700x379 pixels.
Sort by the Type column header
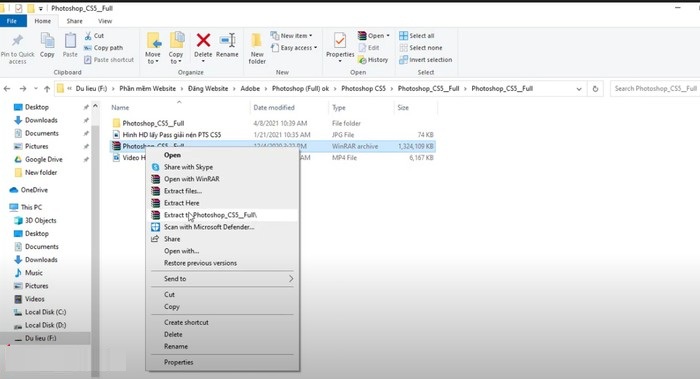tap(339, 108)
